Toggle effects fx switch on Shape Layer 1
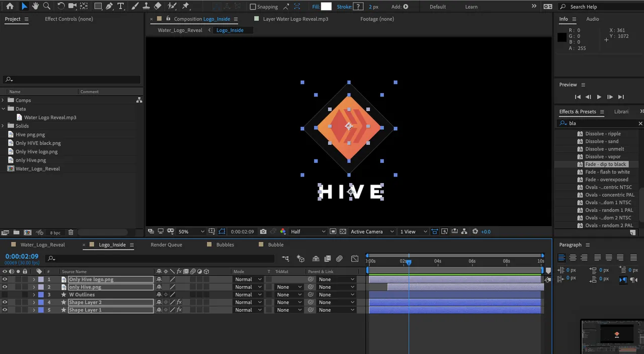 coord(179,310)
